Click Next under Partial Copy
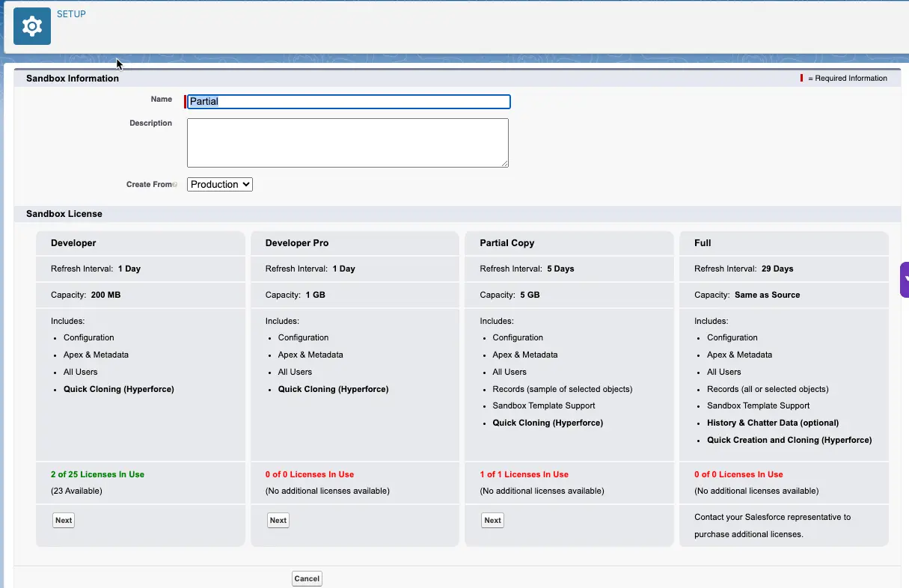 (492, 520)
